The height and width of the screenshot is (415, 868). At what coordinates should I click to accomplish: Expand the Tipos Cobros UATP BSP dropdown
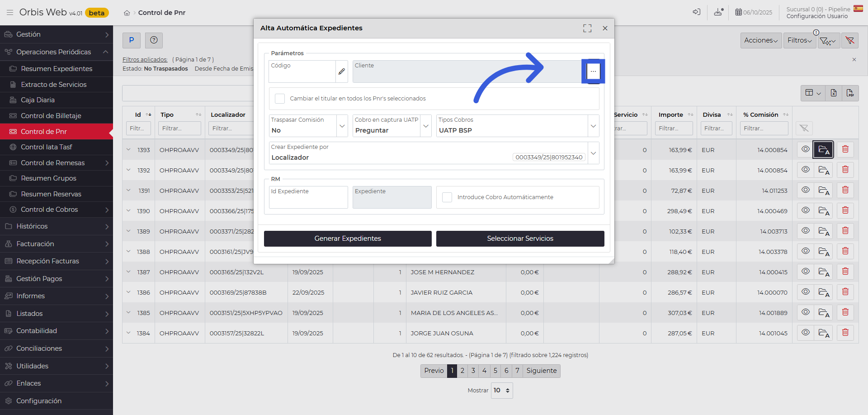(x=593, y=125)
